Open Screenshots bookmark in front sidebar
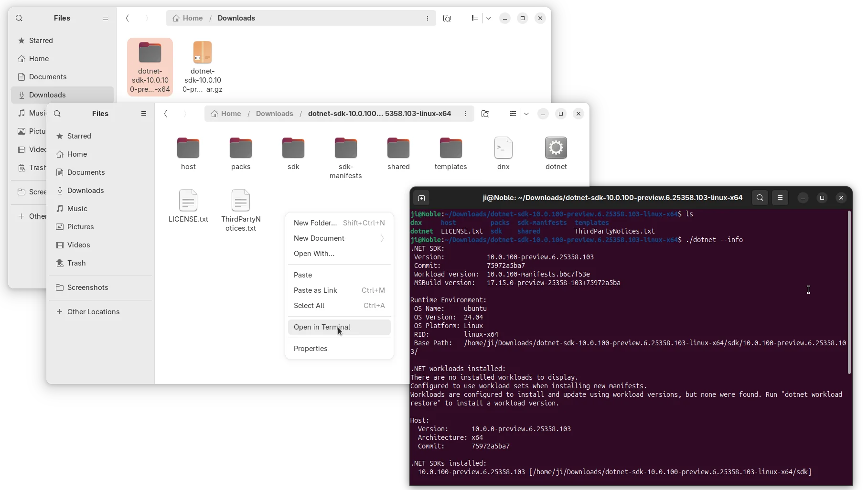This screenshot has height=490, width=868. point(100,288)
